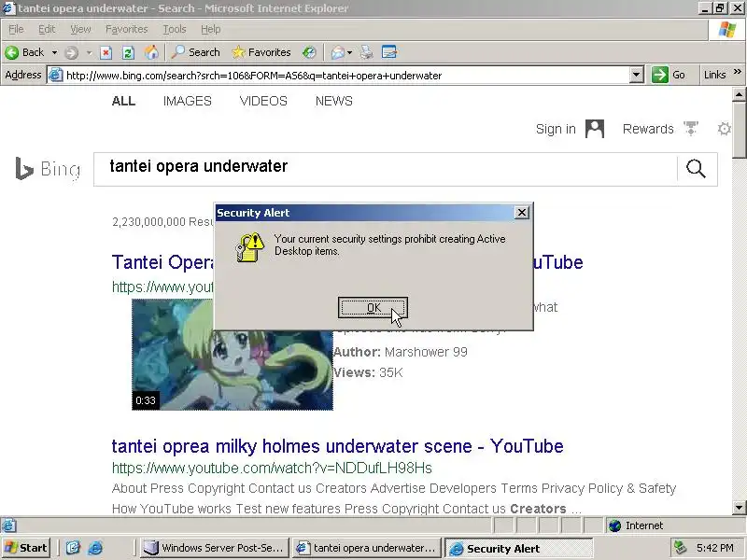Click the system tray network icon
Viewport: 747px width, 560px height.
[x=681, y=548]
